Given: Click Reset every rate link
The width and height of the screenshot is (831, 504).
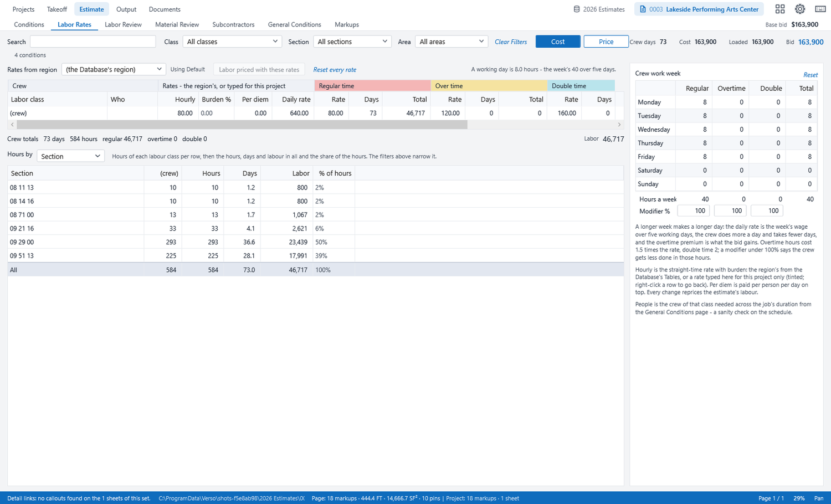Looking at the screenshot, I should click(x=335, y=70).
